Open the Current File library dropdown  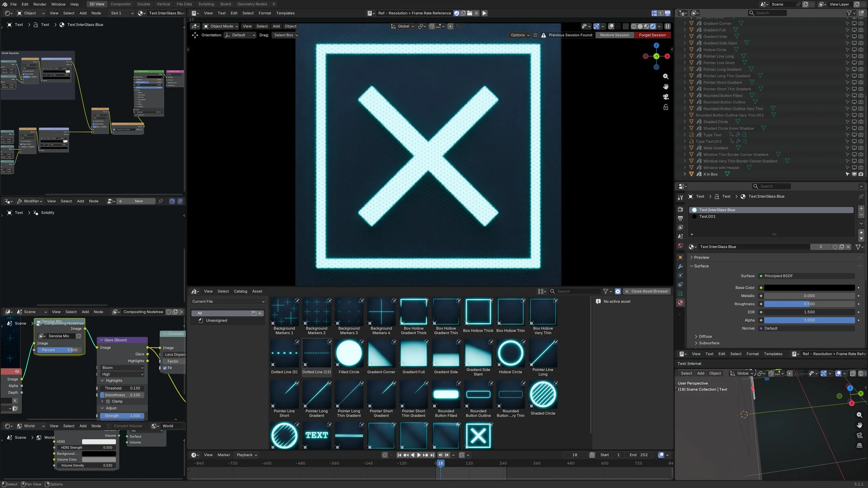point(228,302)
